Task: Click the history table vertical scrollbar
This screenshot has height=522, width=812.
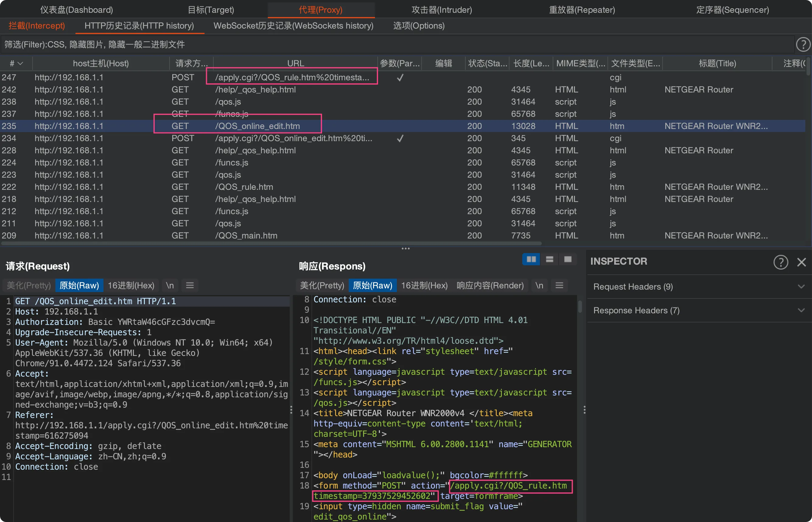Action: pos(808,67)
